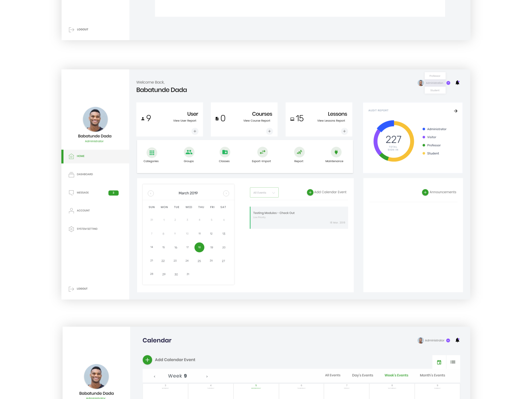The width and height of the screenshot is (532, 399).
Task: Click the notification bell in dashboard header
Action: pyautogui.click(x=457, y=83)
